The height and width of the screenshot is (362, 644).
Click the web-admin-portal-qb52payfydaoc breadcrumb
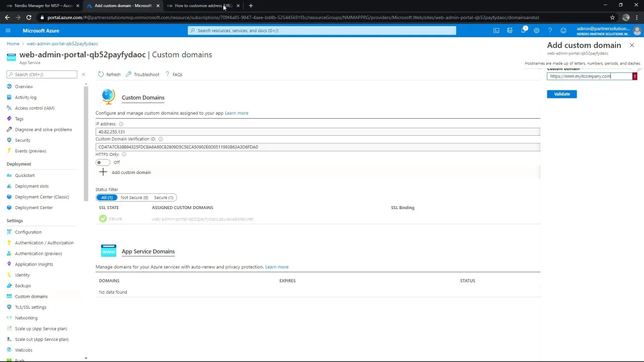tap(62, 44)
